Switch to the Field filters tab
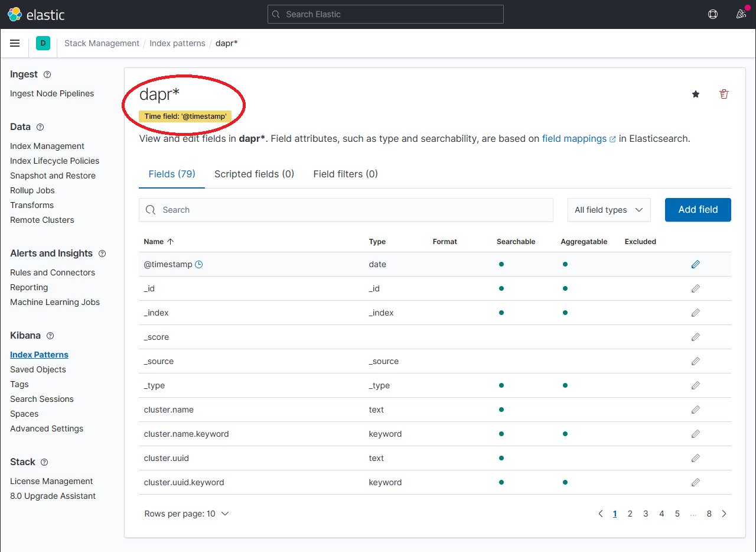756x552 pixels. click(346, 174)
